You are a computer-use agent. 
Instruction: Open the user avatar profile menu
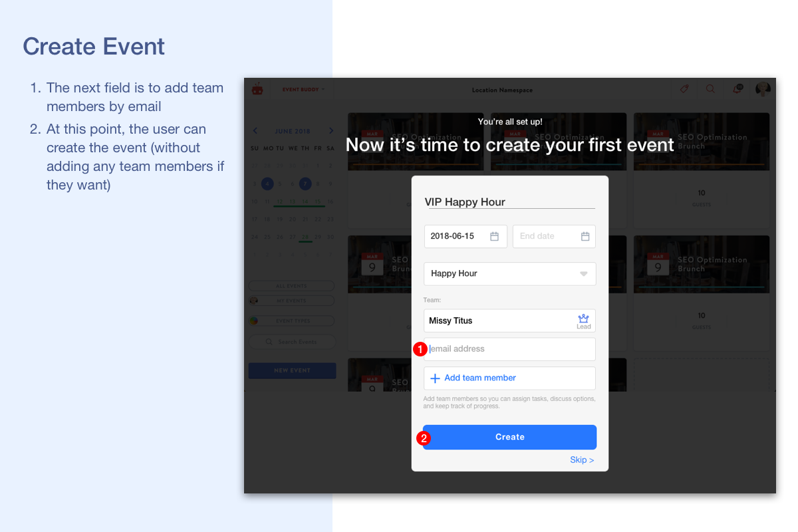[763, 89]
